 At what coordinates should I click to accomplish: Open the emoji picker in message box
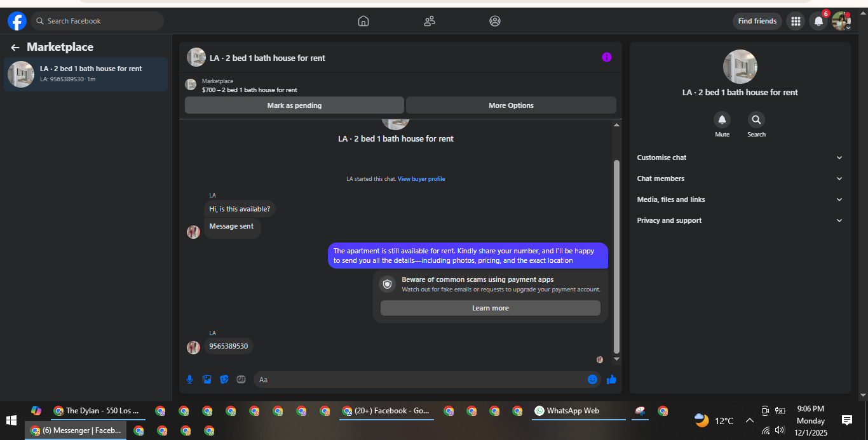592,379
